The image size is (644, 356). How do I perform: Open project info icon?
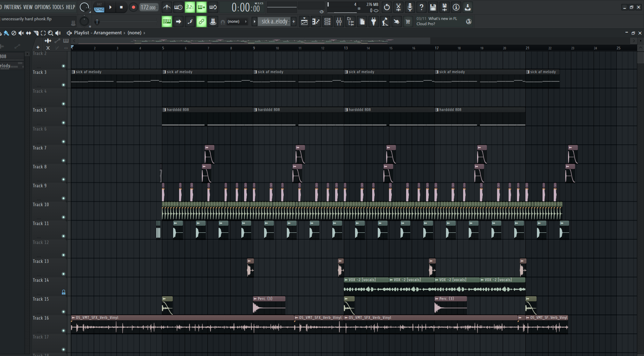click(456, 7)
